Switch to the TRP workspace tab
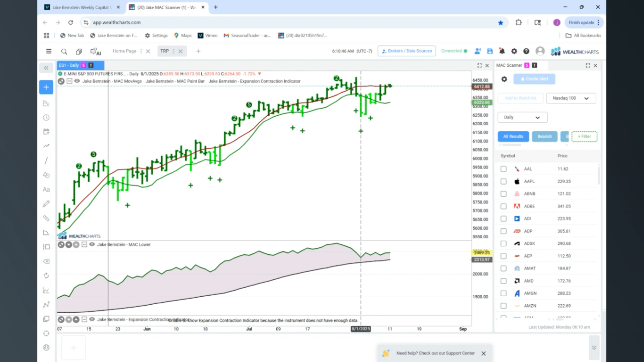This screenshot has width=644, height=362. [x=164, y=51]
